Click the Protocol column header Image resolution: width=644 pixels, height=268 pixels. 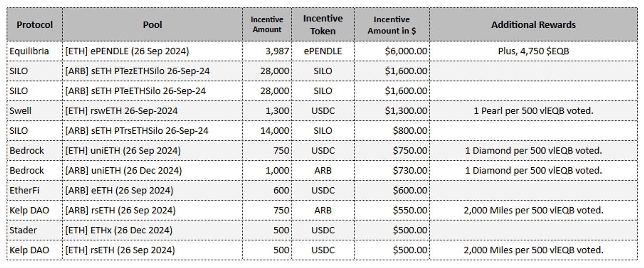tap(35, 25)
